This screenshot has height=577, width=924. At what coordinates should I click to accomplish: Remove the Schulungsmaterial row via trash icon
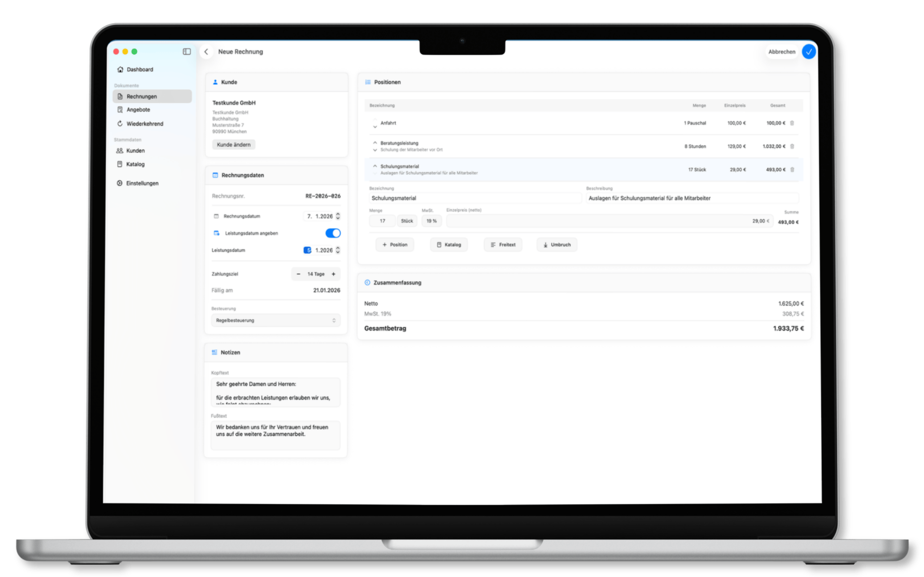(792, 169)
